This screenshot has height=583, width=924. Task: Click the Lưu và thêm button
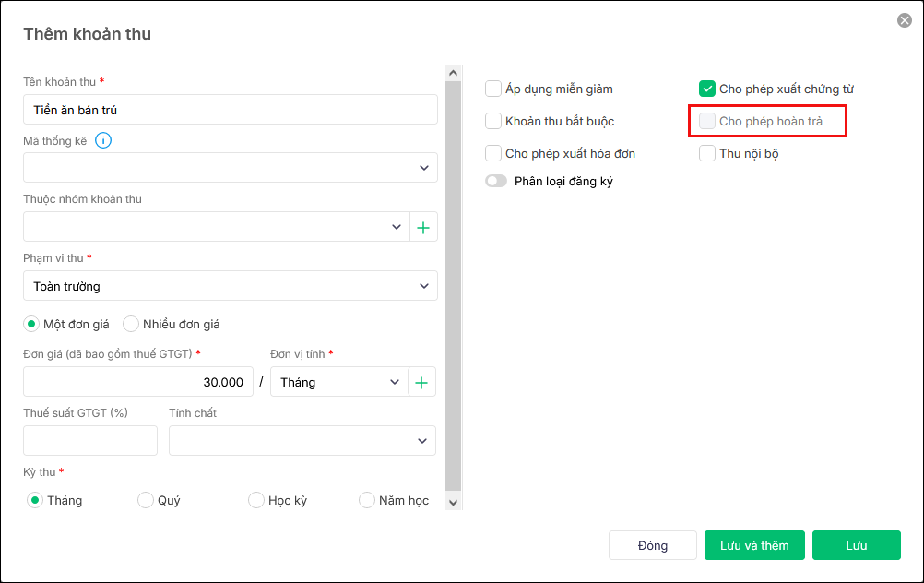point(754,545)
